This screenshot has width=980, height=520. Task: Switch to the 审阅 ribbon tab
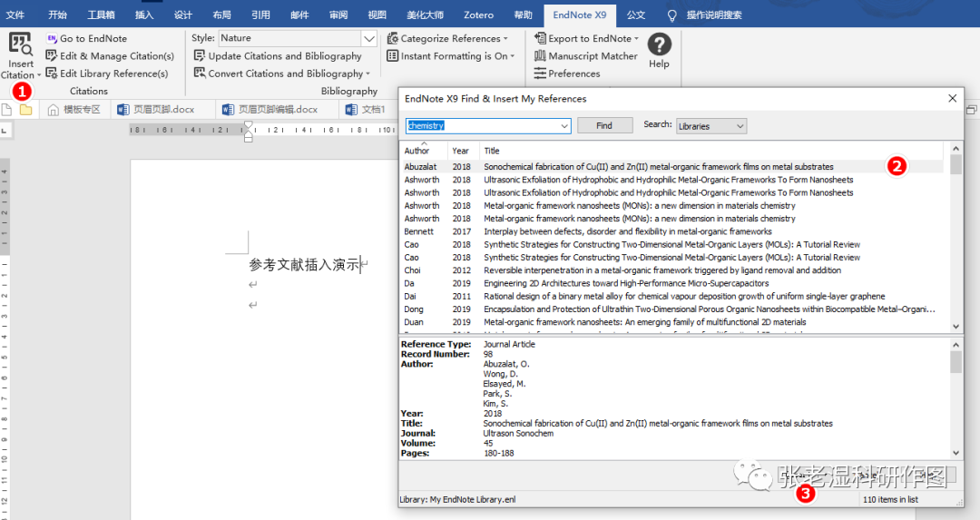pyautogui.click(x=338, y=15)
